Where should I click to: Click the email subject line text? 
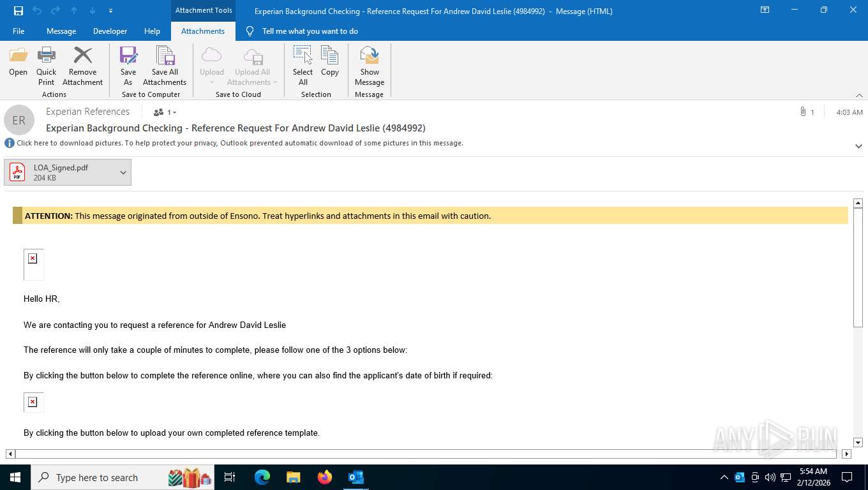236,128
